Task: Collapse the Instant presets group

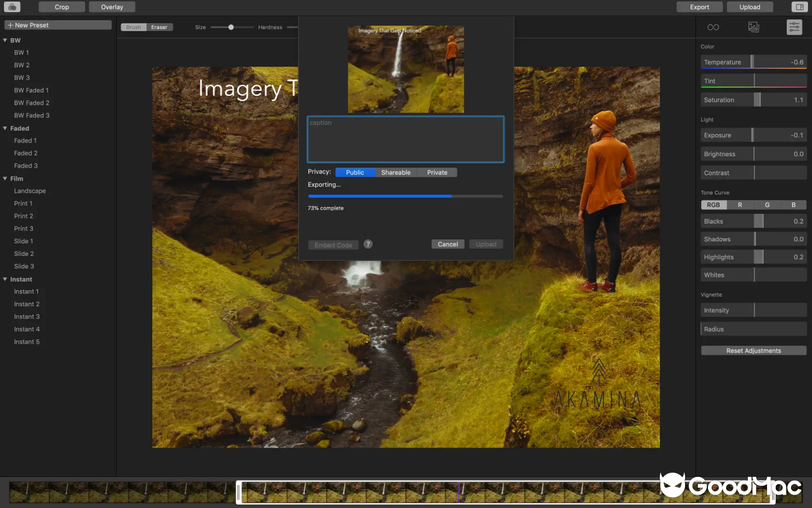Action: pos(5,279)
